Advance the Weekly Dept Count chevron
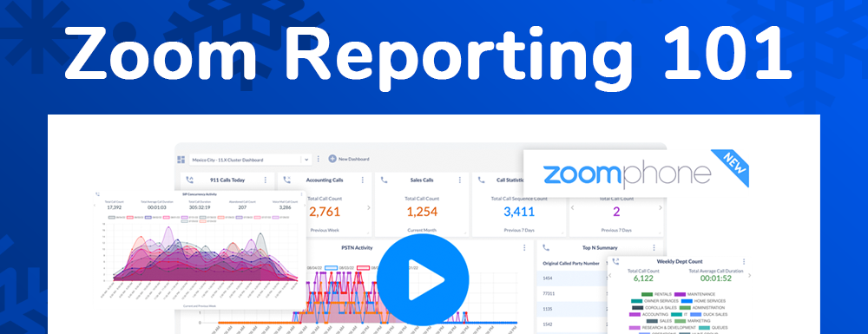 (750, 275)
